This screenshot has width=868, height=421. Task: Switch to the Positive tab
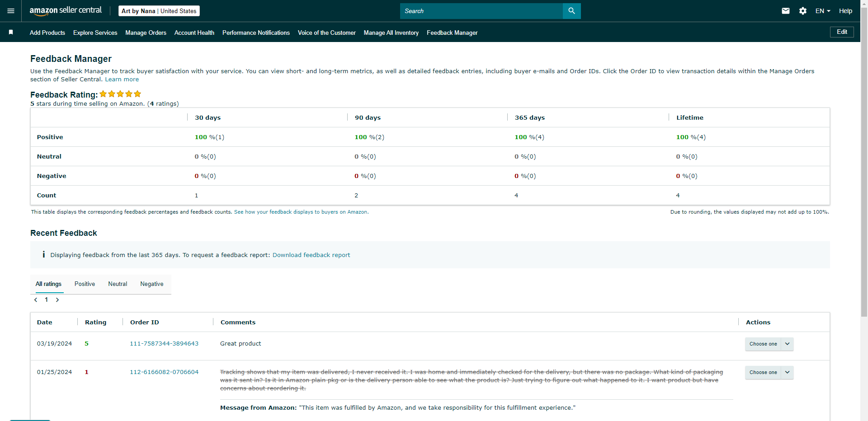[85, 284]
